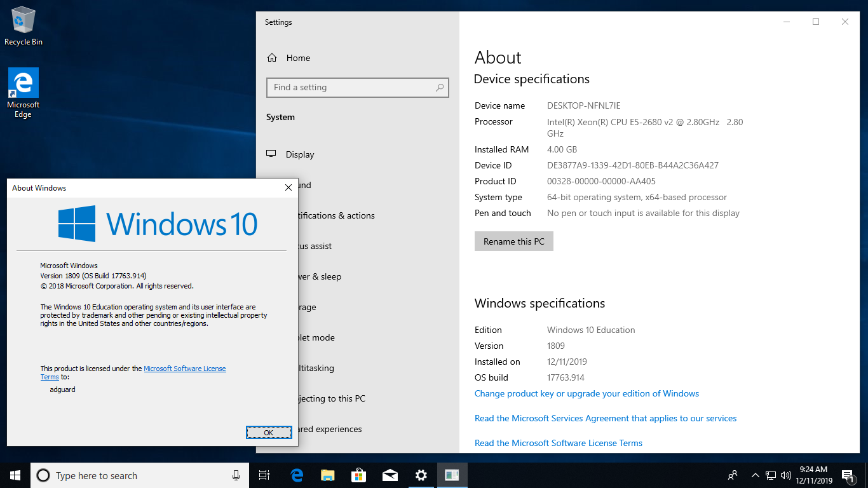Open Read the Microsoft Software License Terms link in Settings
868x488 pixels.
(559, 443)
